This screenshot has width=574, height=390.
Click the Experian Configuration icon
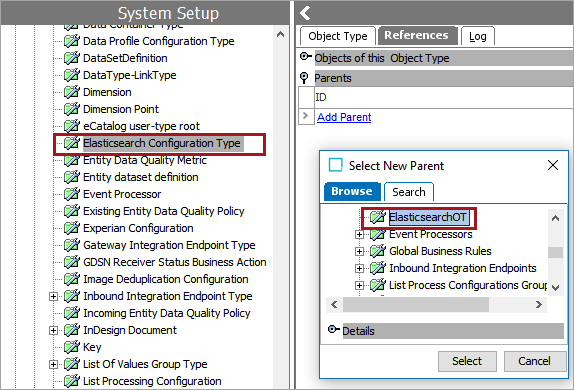[71, 228]
